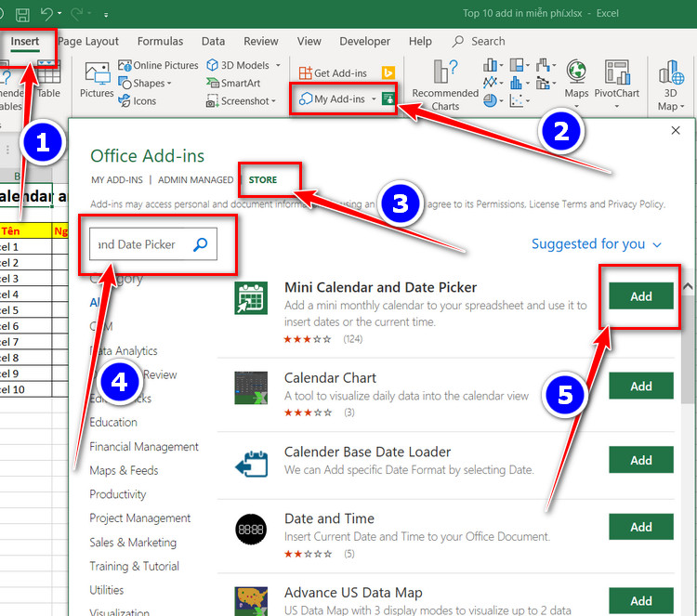Open Recommended Charts
The width and height of the screenshot is (697, 616).
pyautogui.click(x=445, y=85)
